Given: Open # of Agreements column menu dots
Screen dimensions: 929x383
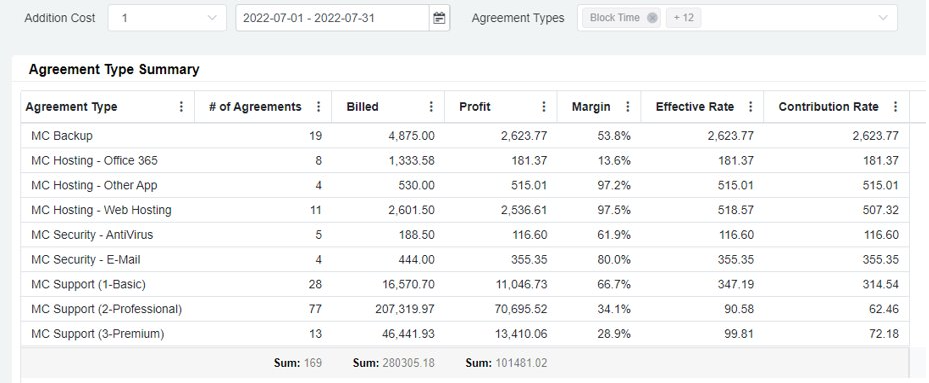Looking at the screenshot, I should [318, 107].
